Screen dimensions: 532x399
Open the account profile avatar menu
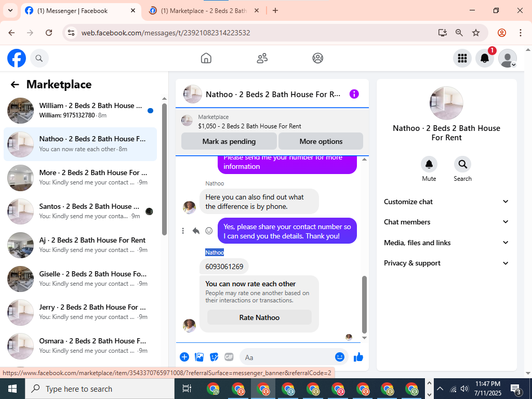tap(508, 58)
